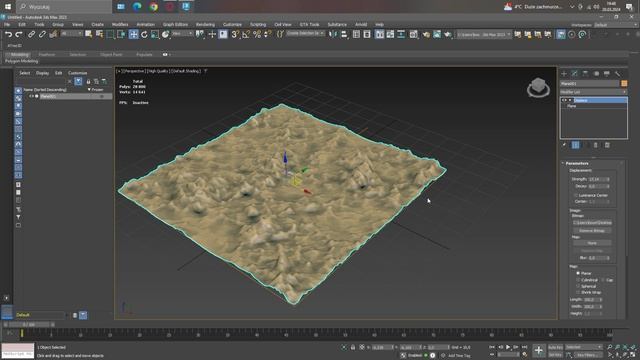The height and width of the screenshot is (360, 640).
Task: Click the Redo arrow icon
Action: [19, 35]
